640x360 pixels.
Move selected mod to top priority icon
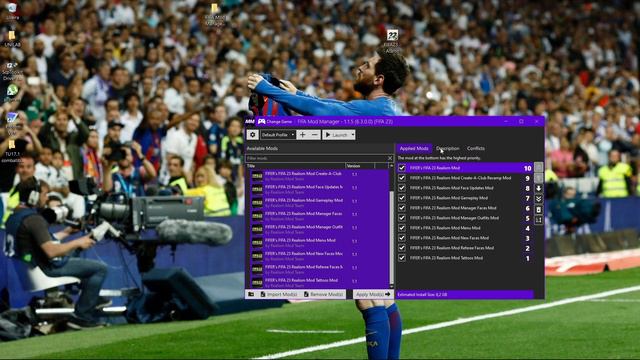coord(539,167)
